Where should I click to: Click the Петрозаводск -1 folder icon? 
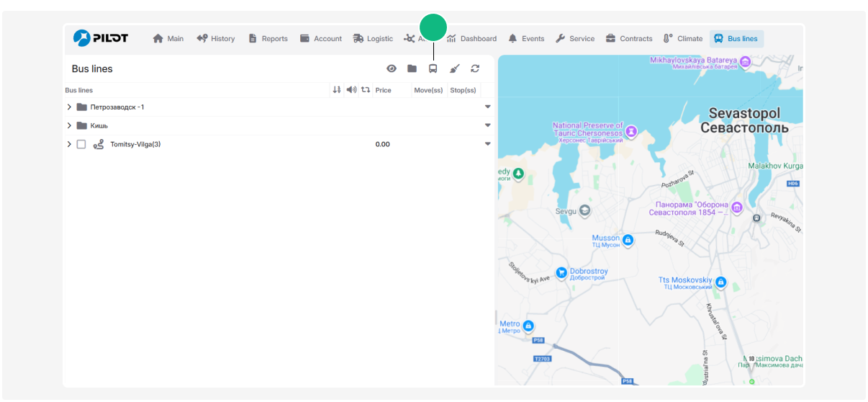[x=82, y=107]
